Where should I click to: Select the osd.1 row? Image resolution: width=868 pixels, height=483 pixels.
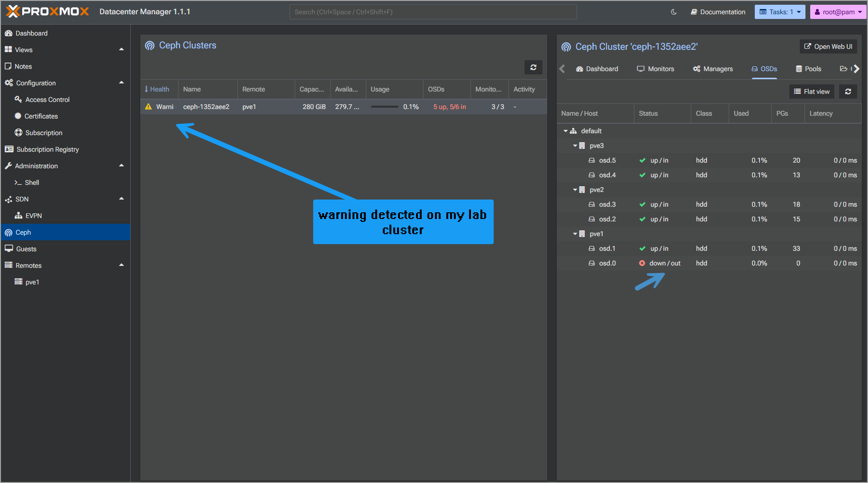click(709, 248)
